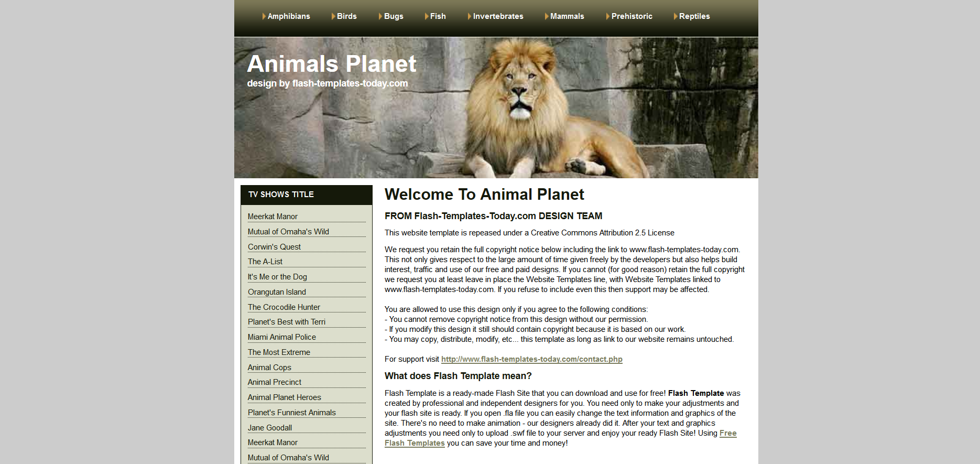Visit the Miami Animal Police page
980x464 pixels.
281,337
